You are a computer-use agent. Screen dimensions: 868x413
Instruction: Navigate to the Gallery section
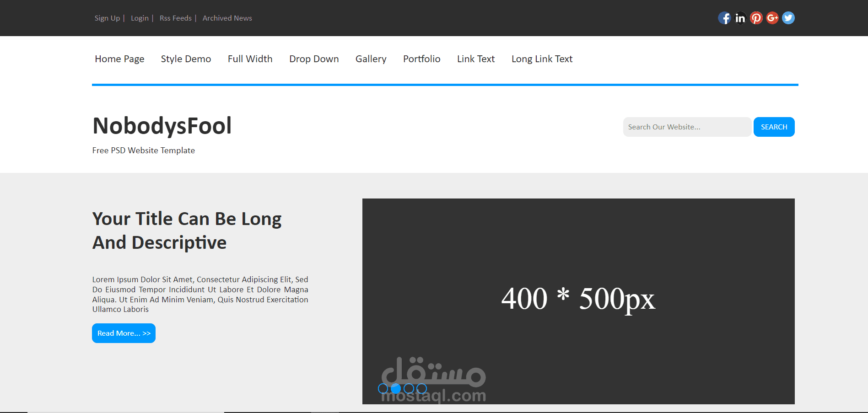pos(371,59)
